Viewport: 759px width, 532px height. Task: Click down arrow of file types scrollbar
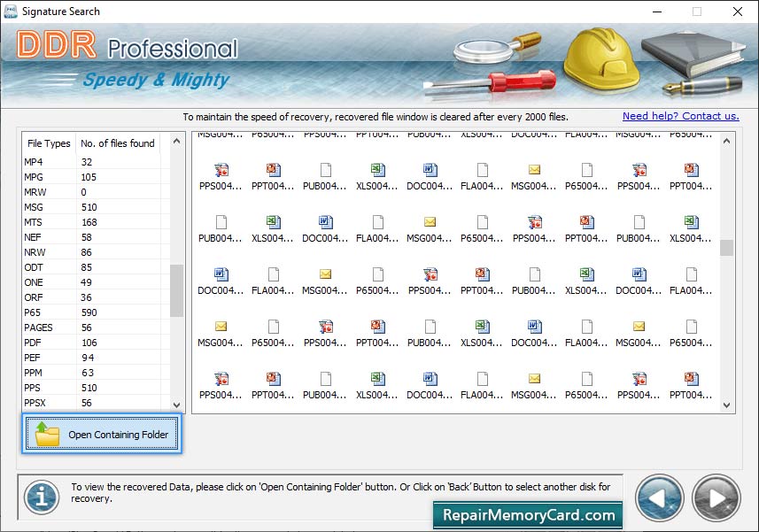tap(176, 405)
